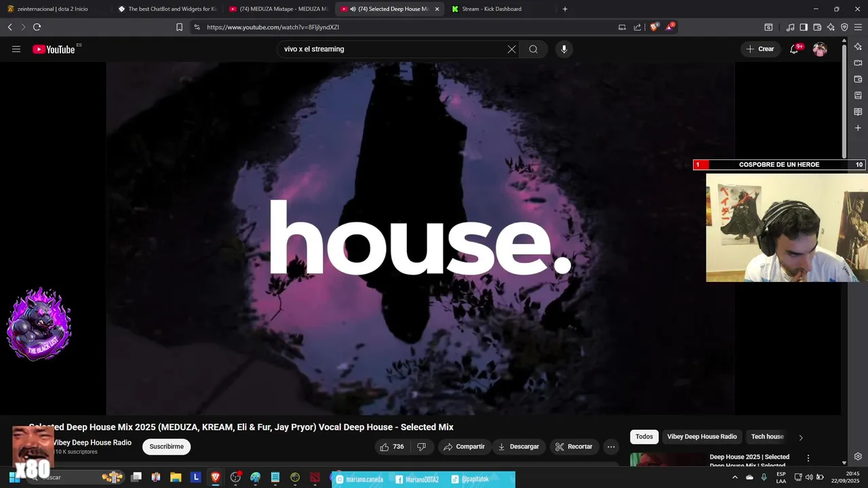
Task: Open a new browser tab
Action: pos(565,9)
